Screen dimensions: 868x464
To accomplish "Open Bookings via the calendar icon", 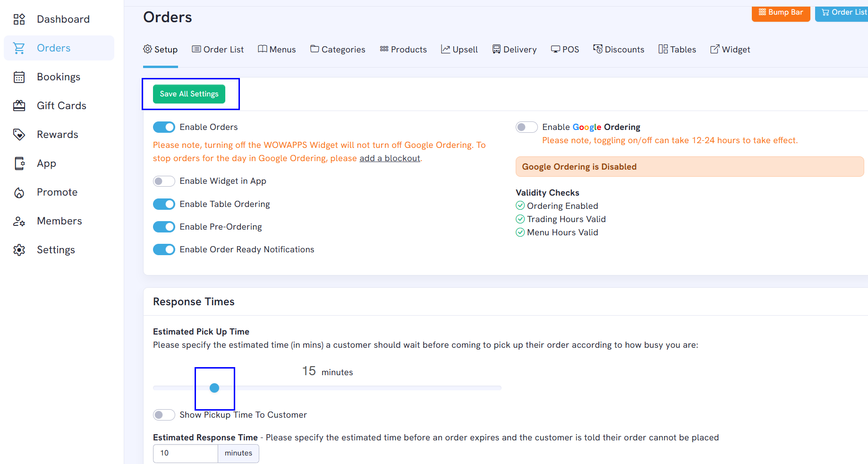I will coord(19,77).
